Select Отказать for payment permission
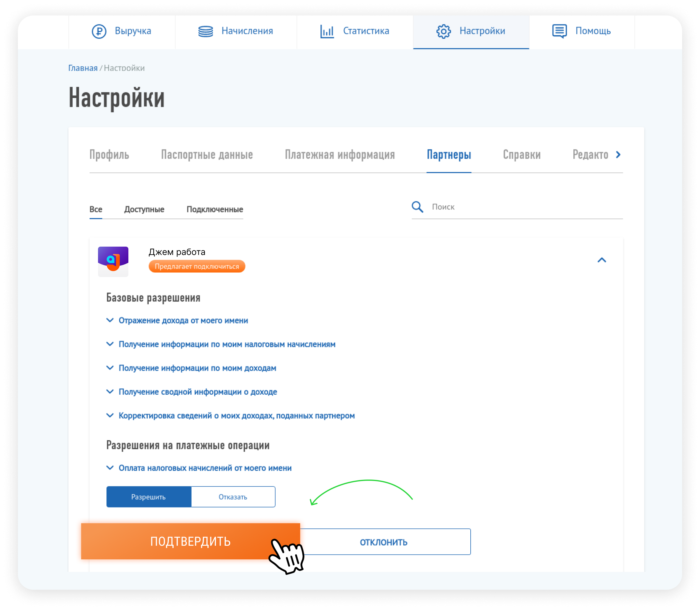Image resolution: width=700 pixels, height=610 pixels. (x=233, y=497)
